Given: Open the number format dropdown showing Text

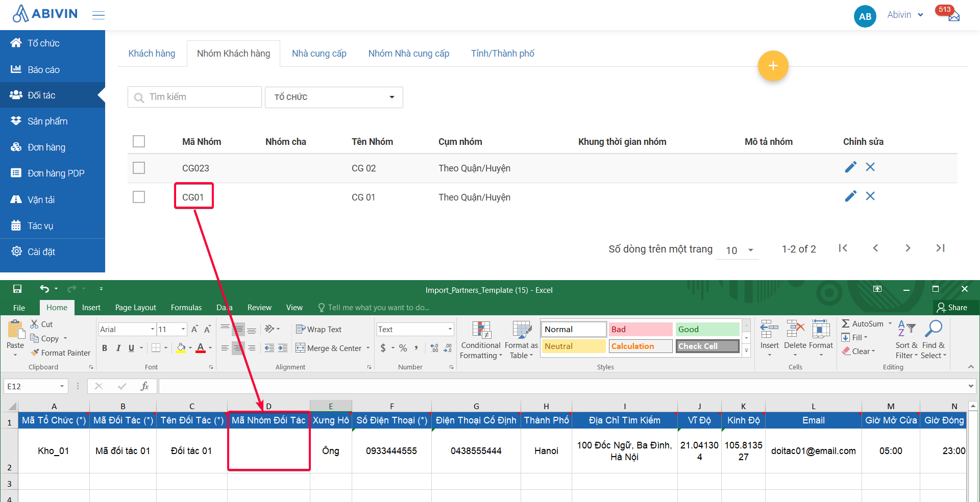Looking at the screenshot, I should [450, 329].
